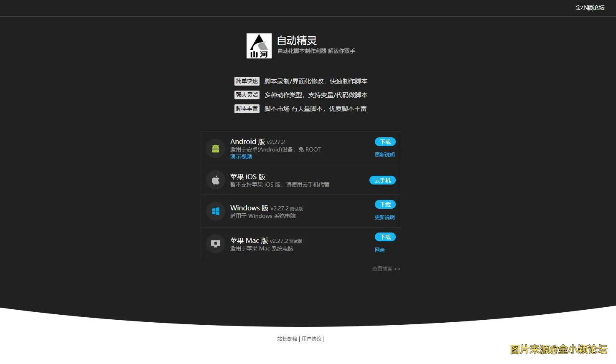Open the 演示视频 link
The image size is (616, 364).
click(241, 156)
